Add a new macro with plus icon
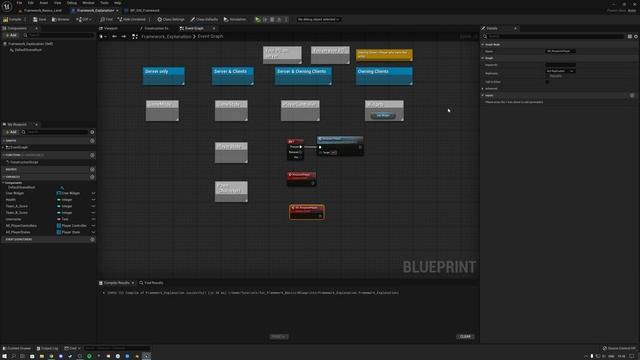Screen dimensions: 640x360 point(92,169)
